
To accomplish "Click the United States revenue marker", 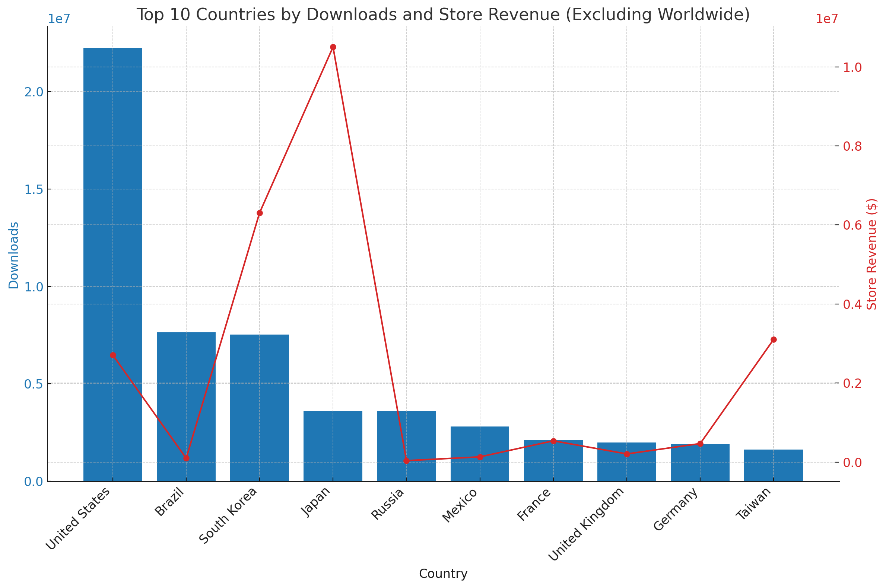I will pos(113,355).
